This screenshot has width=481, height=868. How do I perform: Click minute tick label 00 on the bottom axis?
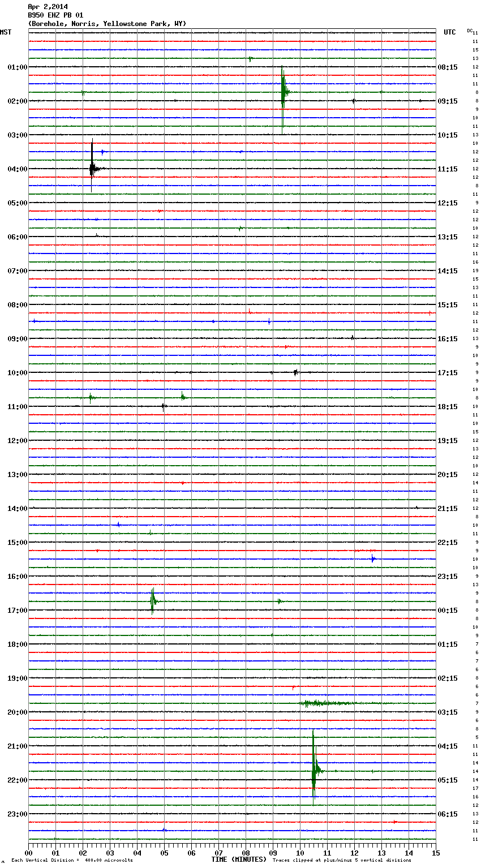click(28, 853)
